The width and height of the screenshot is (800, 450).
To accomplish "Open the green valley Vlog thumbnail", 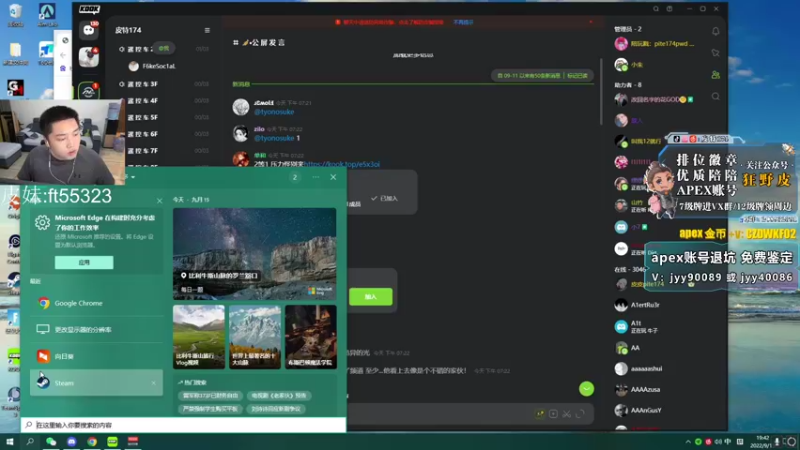I will [x=199, y=337].
